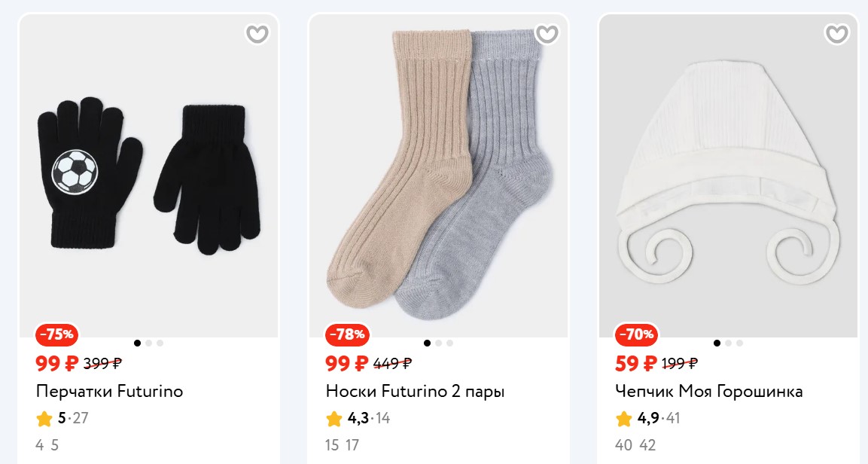Open the Носки Futurino 2 пары title link
This screenshot has height=464, width=868.
pos(415,392)
